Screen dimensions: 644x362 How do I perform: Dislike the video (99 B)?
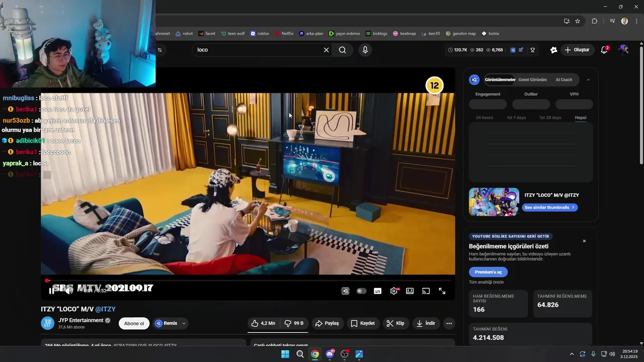[294, 323]
